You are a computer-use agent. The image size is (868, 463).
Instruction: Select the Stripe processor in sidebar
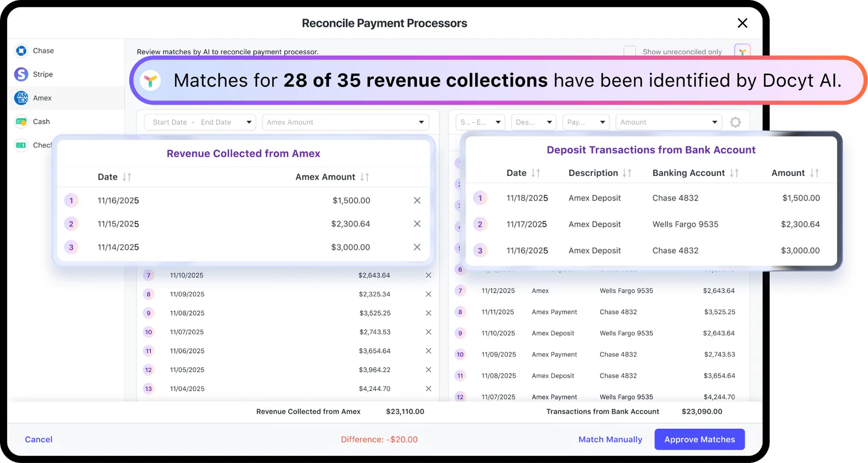[x=65, y=74]
